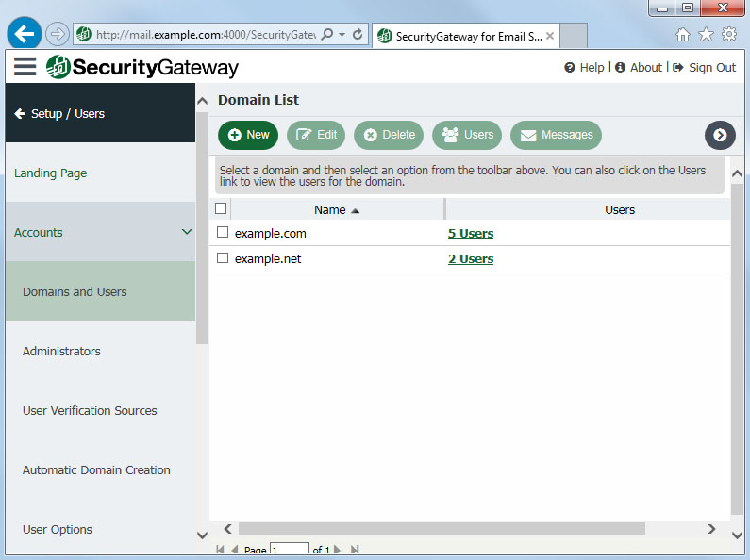This screenshot has width=750, height=560.
Task: Refresh the page in address bar
Action: pyautogui.click(x=358, y=34)
